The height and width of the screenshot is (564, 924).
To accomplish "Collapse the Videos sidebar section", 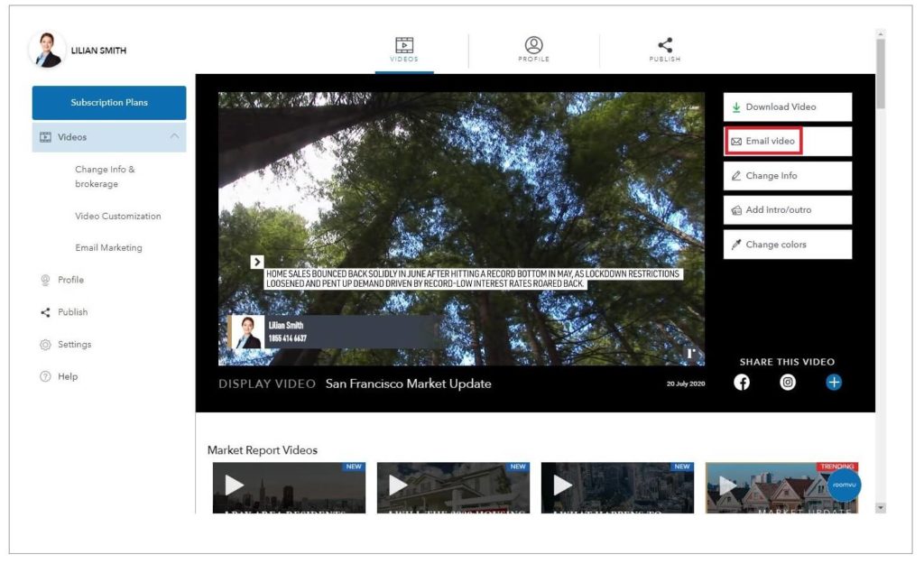I will [x=174, y=137].
